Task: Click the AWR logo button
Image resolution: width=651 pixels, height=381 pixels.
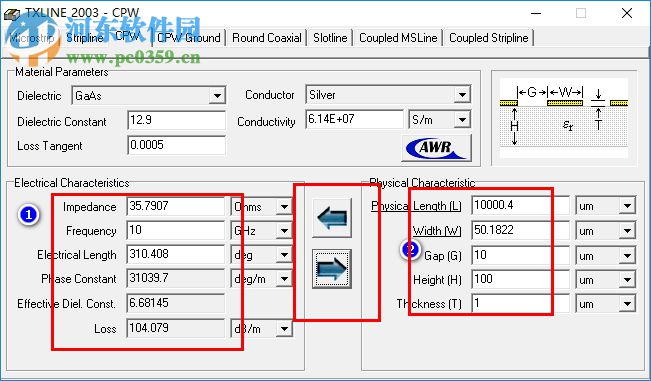Action: [436, 148]
